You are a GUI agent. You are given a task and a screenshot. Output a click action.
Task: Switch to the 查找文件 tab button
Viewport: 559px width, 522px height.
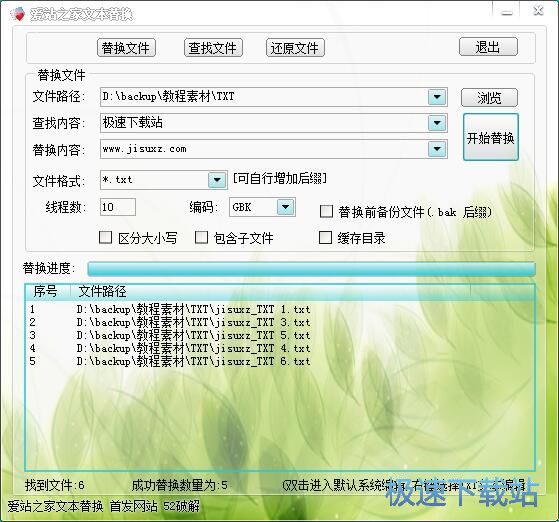(x=213, y=48)
